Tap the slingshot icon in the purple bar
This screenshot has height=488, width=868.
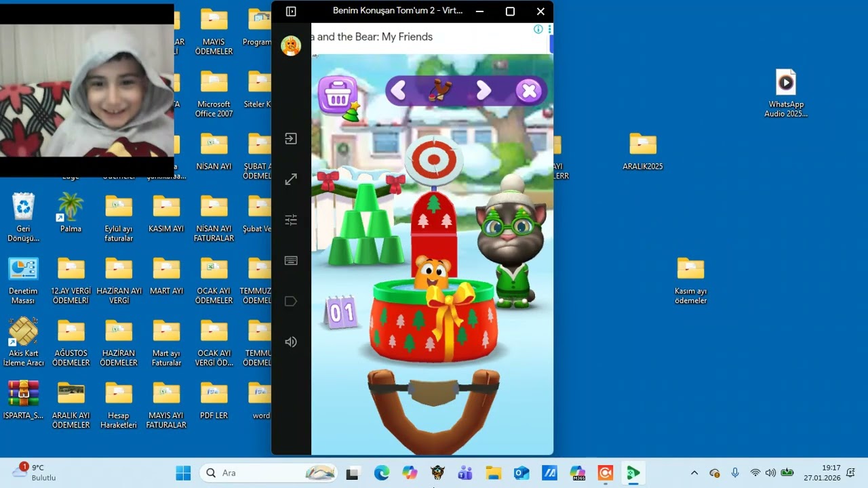point(440,90)
